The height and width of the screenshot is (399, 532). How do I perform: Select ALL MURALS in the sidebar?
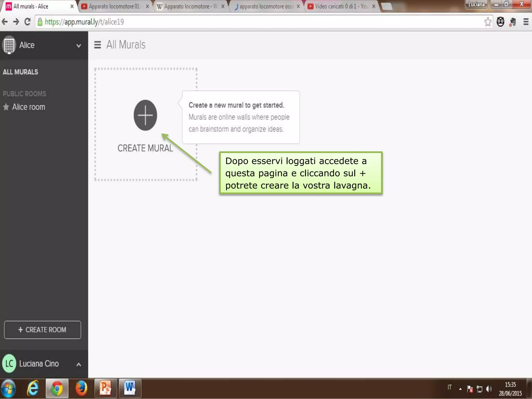pos(20,72)
